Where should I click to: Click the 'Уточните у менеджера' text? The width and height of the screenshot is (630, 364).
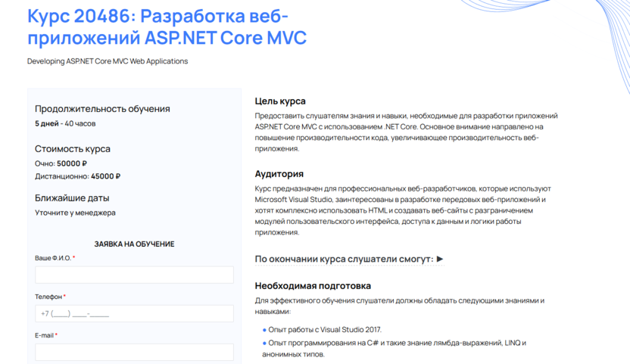point(75,213)
